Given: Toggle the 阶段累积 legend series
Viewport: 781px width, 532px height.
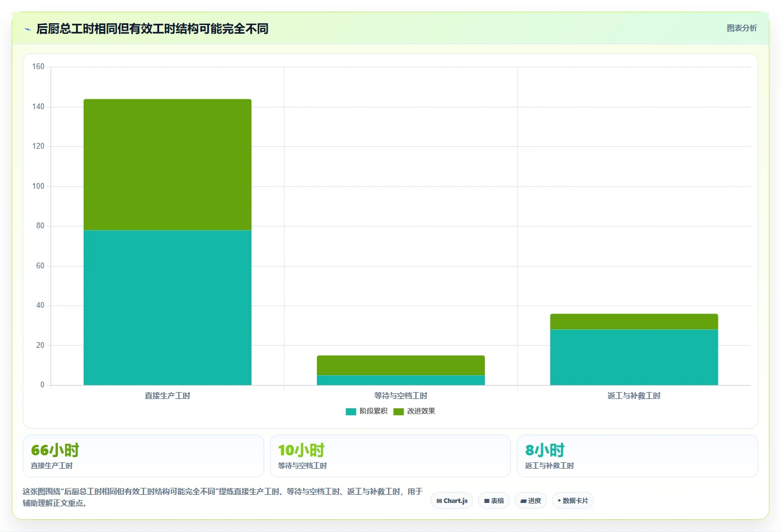Looking at the screenshot, I should pos(366,411).
